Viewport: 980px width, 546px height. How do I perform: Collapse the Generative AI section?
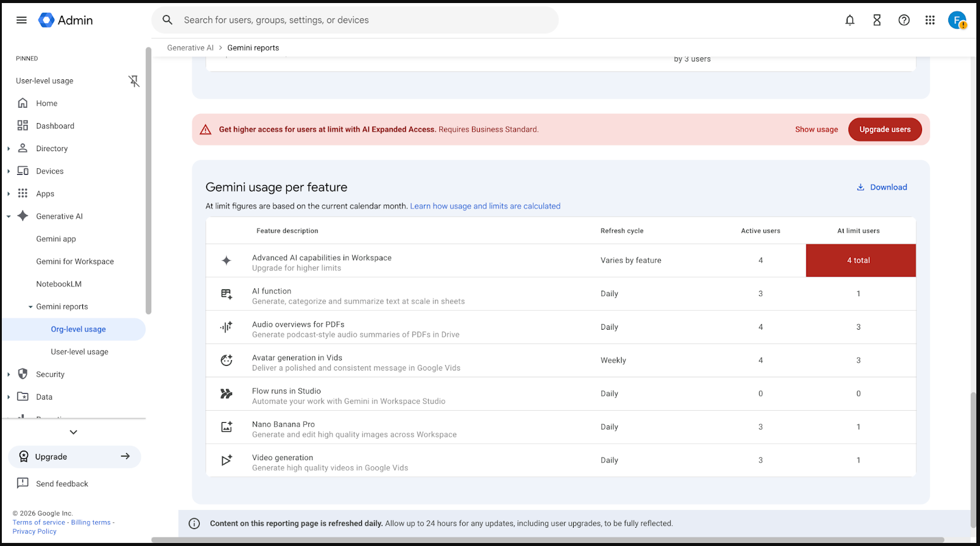[9, 216]
